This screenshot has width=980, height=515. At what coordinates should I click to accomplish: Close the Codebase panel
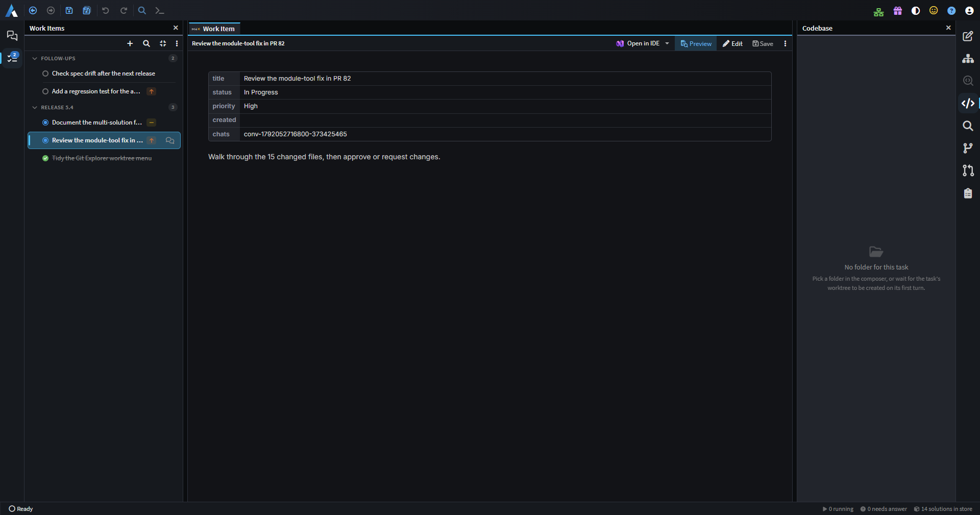pyautogui.click(x=948, y=28)
